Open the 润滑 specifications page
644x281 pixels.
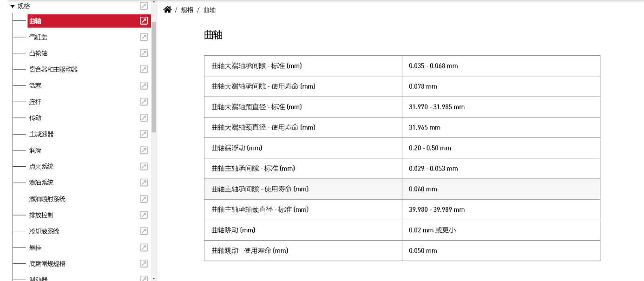(35, 150)
